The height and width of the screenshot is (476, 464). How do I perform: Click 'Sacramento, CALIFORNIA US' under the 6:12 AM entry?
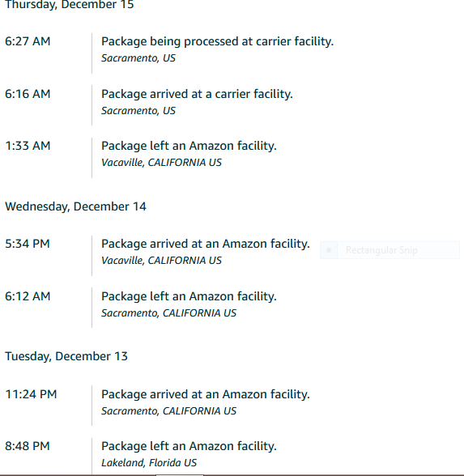(x=168, y=313)
